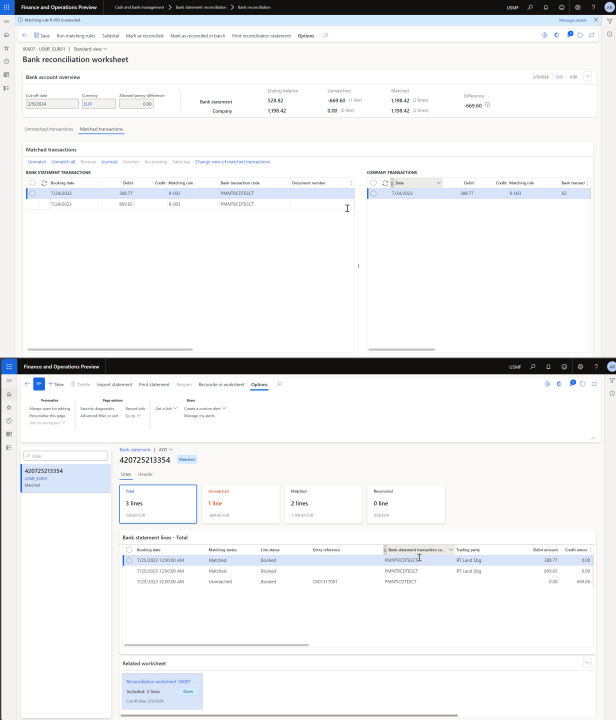
Task: Select the Unmatched 1 line tile
Action: (241, 504)
